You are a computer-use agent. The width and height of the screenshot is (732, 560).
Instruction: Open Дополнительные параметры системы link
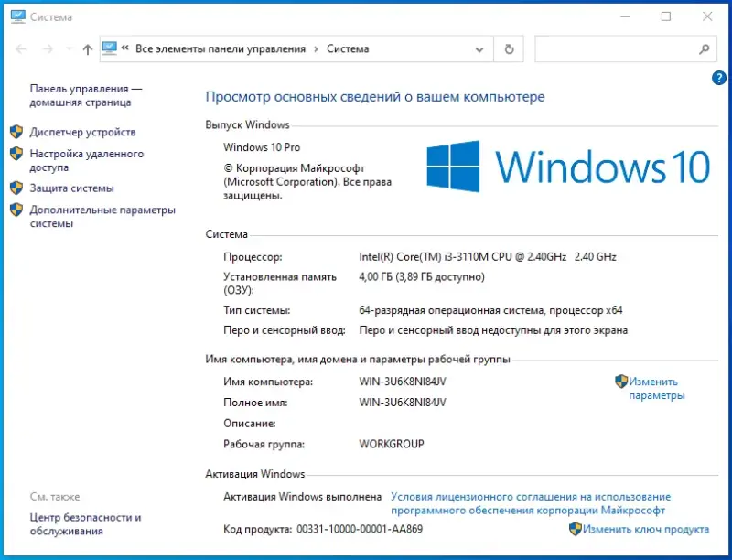tap(102, 217)
